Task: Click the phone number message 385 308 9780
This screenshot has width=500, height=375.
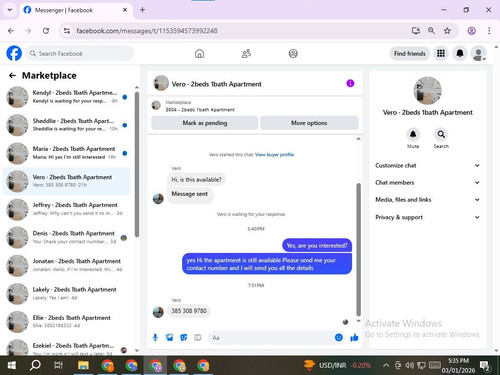Action: (189, 311)
